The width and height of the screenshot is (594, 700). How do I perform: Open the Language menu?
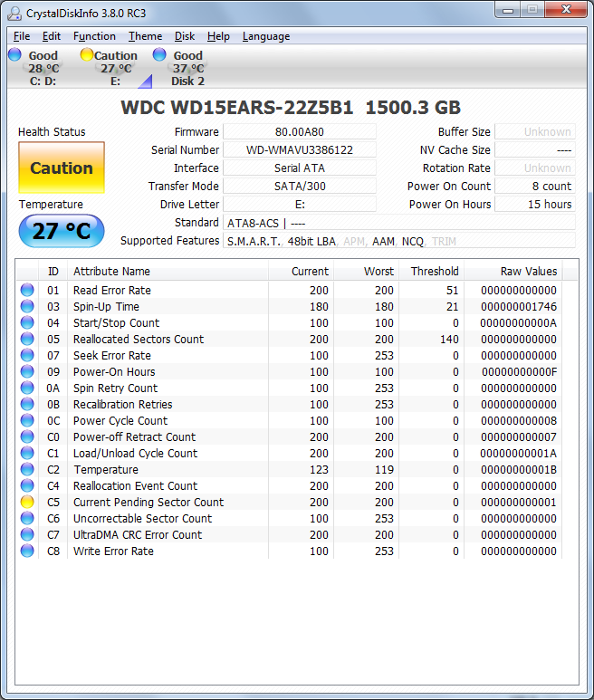pyautogui.click(x=266, y=36)
